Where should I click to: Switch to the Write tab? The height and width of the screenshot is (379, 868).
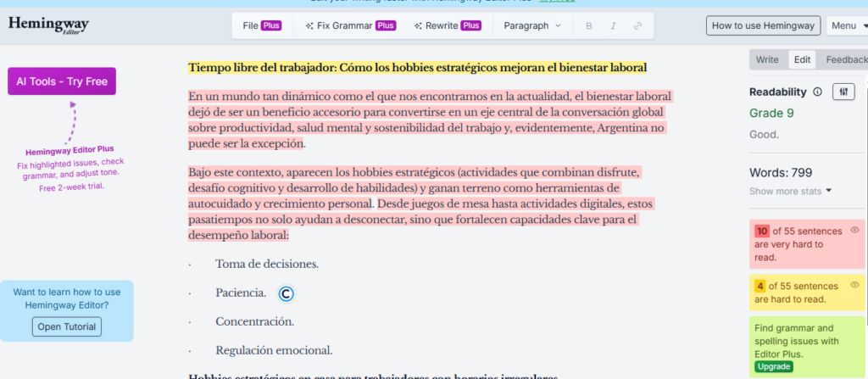[x=766, y=60]
